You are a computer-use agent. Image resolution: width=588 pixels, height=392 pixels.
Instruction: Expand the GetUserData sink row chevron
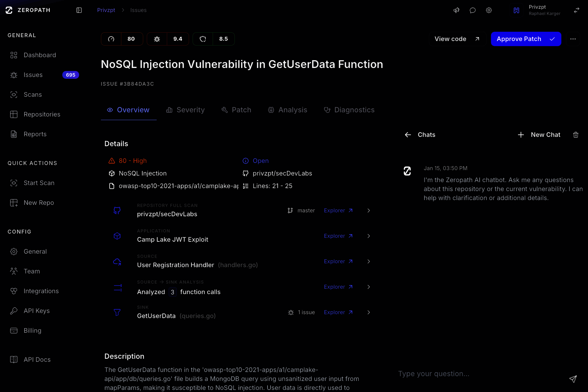click(x=369, y=312)
